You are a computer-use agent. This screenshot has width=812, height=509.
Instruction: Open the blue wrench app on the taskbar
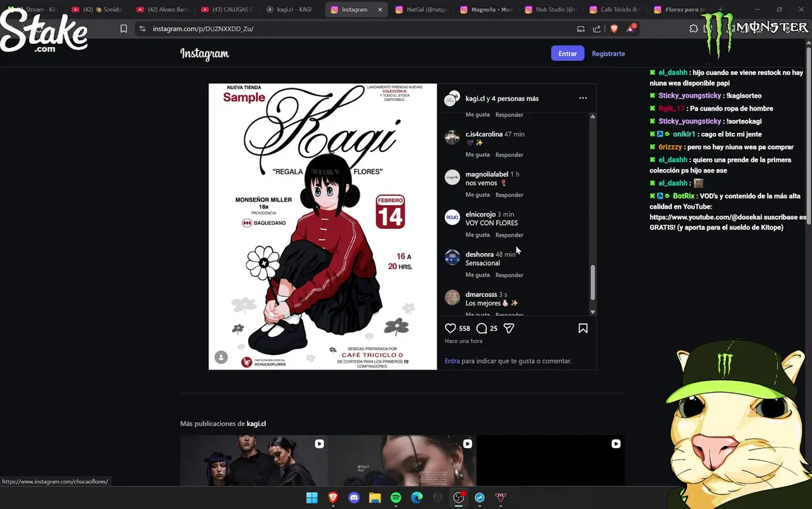[480, 498]
